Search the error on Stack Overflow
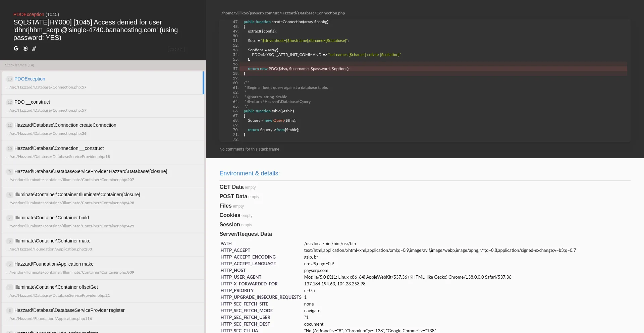Screen dimensions: 644x333 click(x=34, y=48)
